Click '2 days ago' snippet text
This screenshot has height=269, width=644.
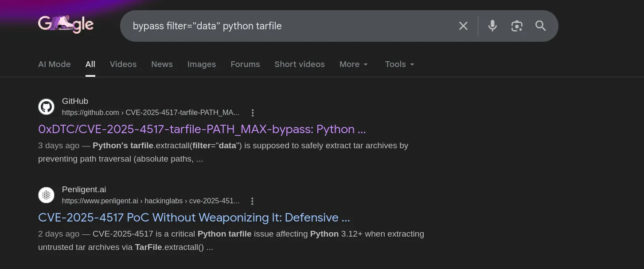(x=59, y=234)
